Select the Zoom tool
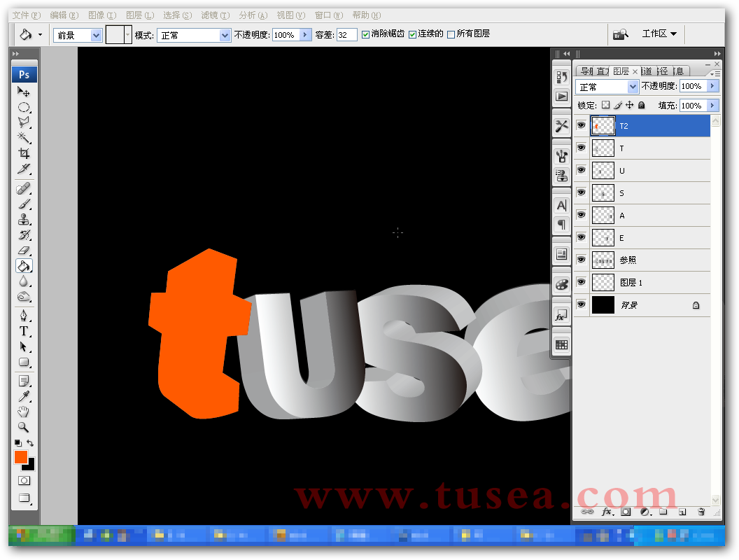This screenshot has width=739, height=560. click(x=24, y=428)
